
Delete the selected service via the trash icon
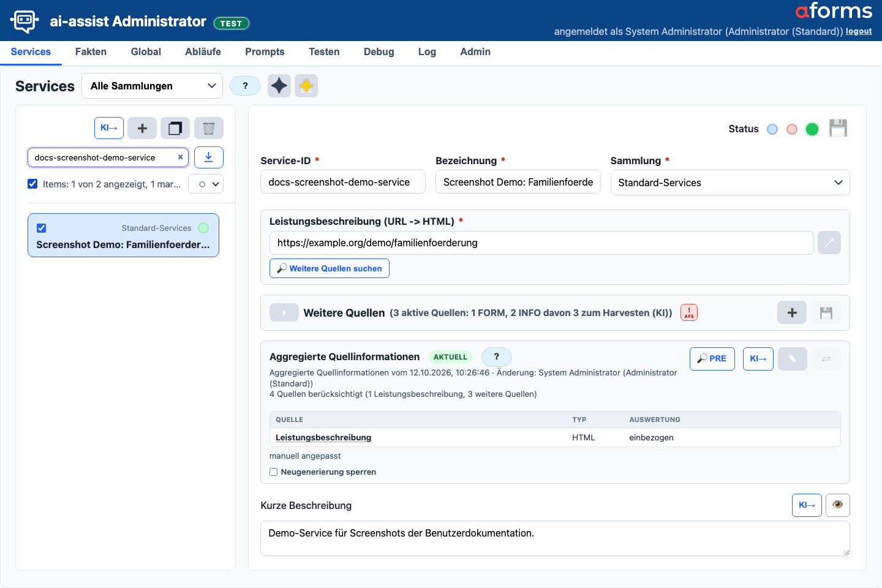(209, 128)
